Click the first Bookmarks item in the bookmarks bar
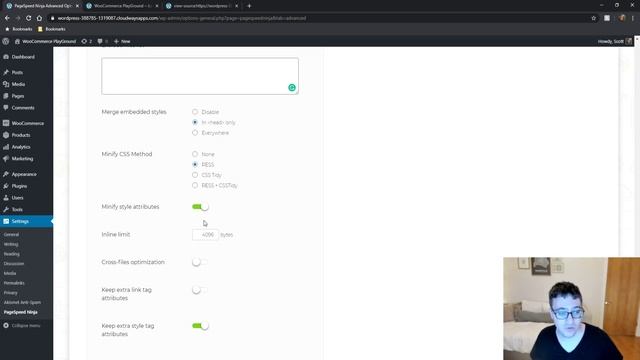 (x=19, y=29)
